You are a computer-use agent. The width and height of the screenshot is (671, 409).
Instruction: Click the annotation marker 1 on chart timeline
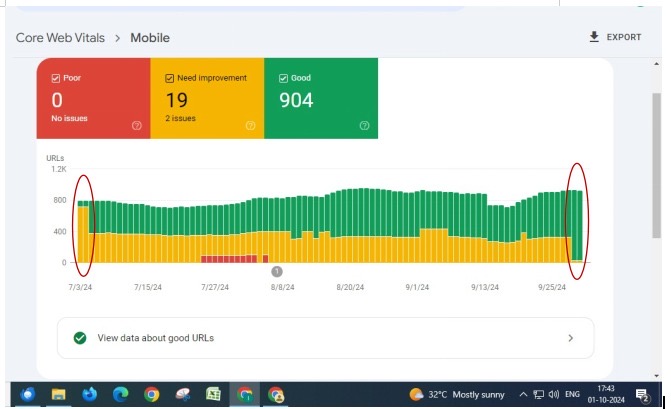tap(277, 271)
